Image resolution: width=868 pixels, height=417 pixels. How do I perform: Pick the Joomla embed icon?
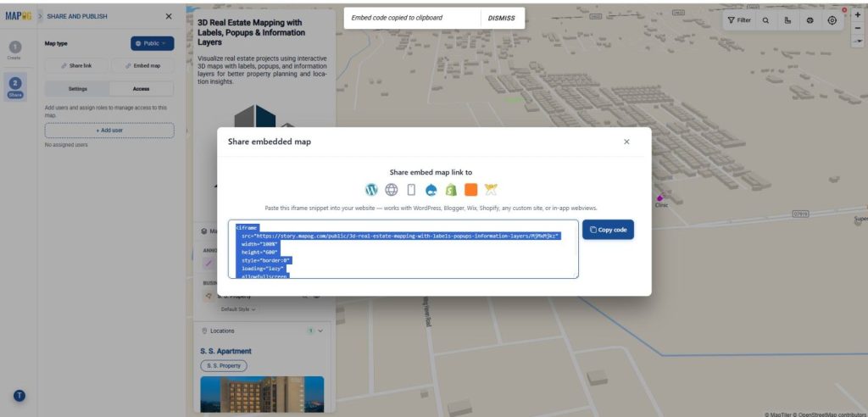pyautogui.click(x=491, y=190)
